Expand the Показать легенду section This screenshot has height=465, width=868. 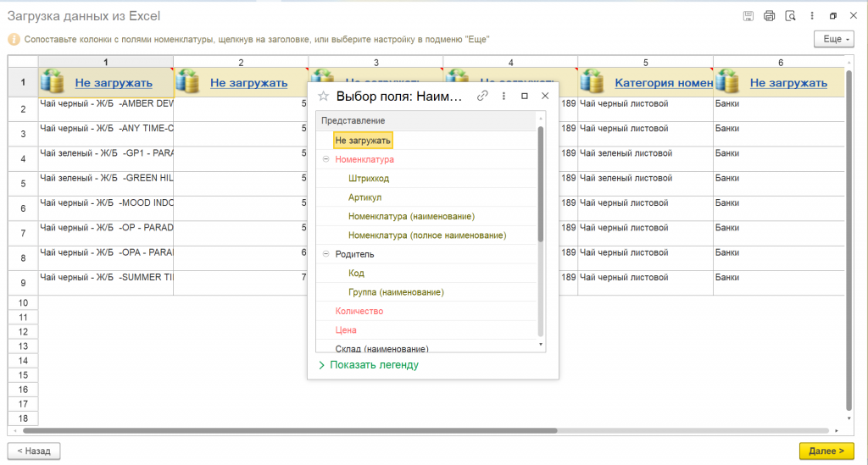point(369,365)
